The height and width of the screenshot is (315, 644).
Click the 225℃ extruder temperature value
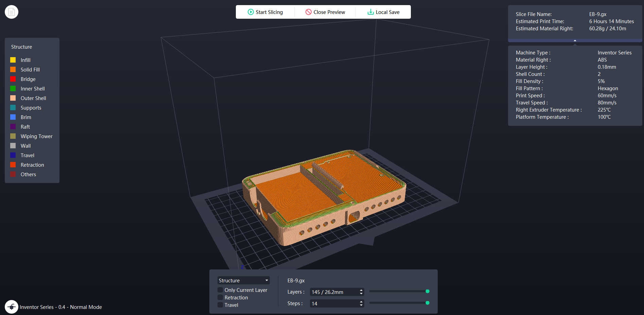[x=604, y=110]
